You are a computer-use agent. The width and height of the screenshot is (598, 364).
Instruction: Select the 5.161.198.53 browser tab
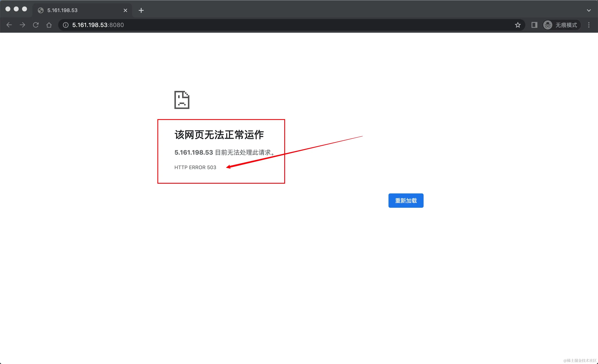click(x=82, y=10)
